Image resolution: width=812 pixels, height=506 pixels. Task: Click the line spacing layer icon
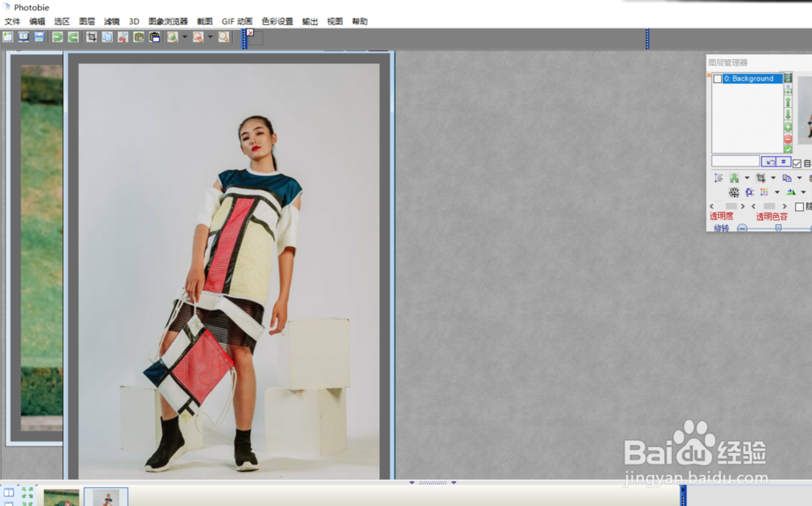719,178
